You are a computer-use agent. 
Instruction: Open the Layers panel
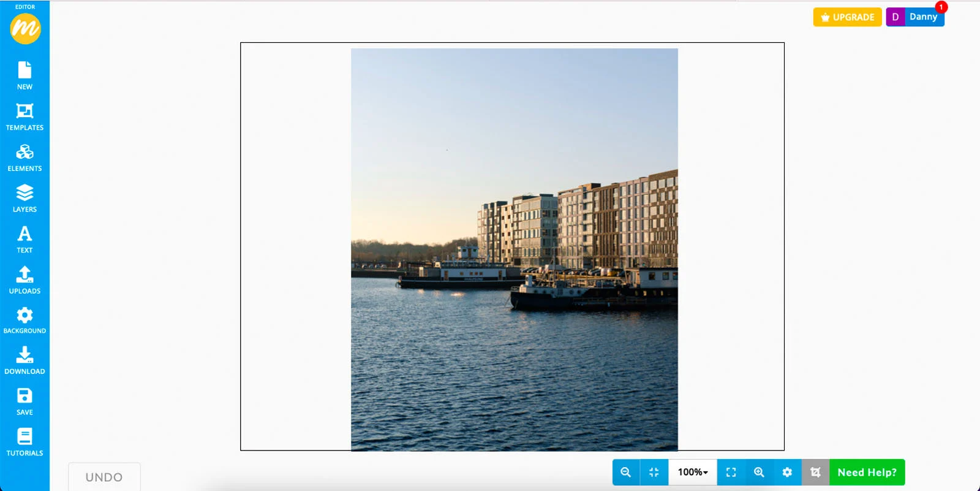click(24, 198)
